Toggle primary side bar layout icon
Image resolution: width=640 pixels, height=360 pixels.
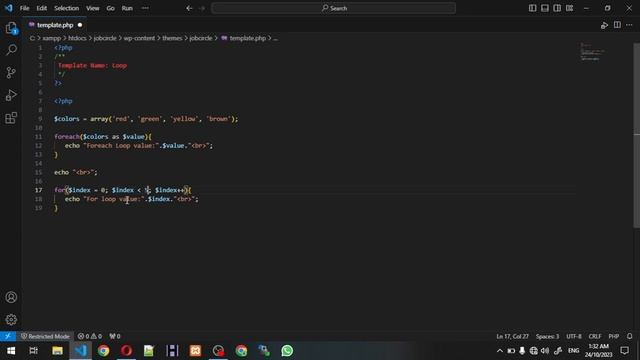tap(532, 8)
